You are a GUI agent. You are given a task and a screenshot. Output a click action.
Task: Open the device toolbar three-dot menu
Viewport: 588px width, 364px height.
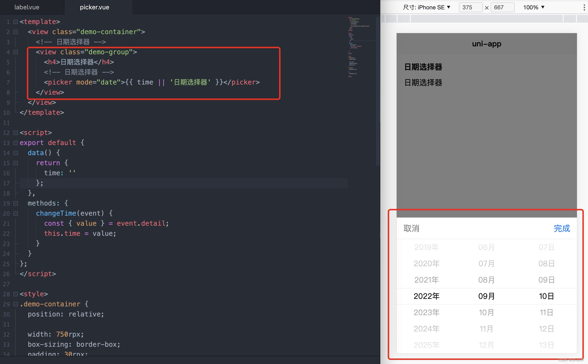[x=584, y=7]
